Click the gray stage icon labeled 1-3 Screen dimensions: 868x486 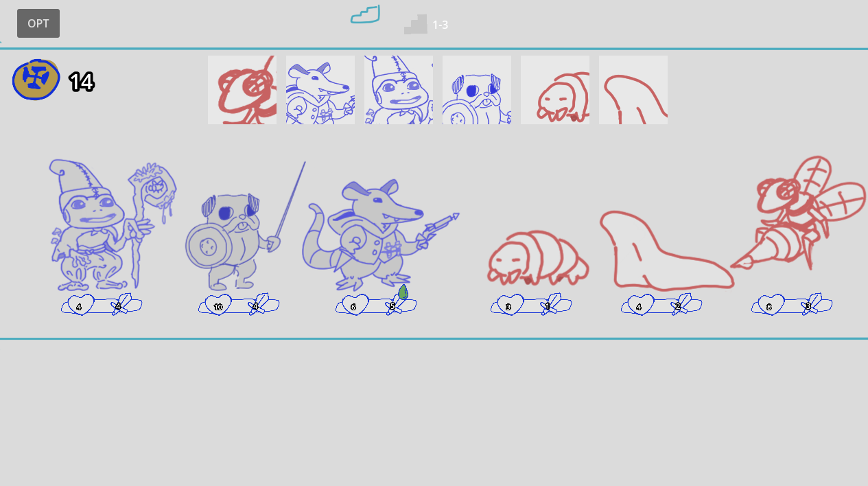(x=416, y=25)
